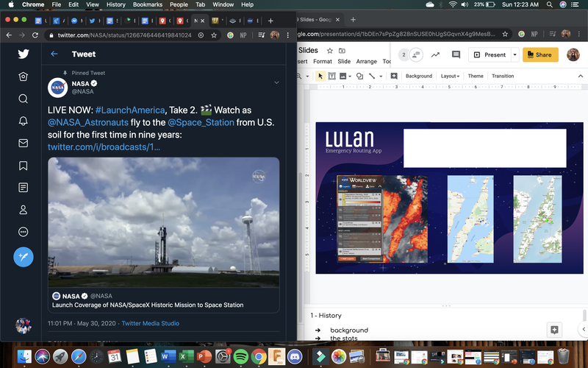
Task: Go back using the Tweet header arrow
Action: tap(54, 54)
